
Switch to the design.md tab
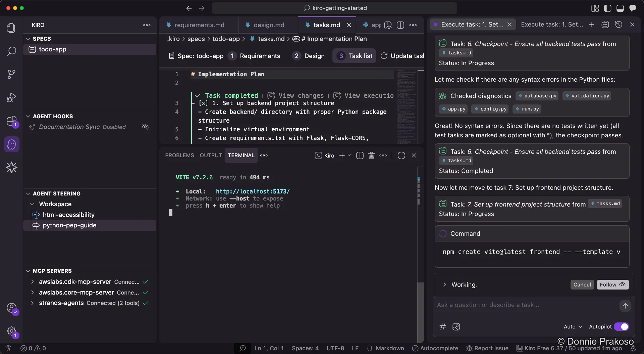pos(268,25)
